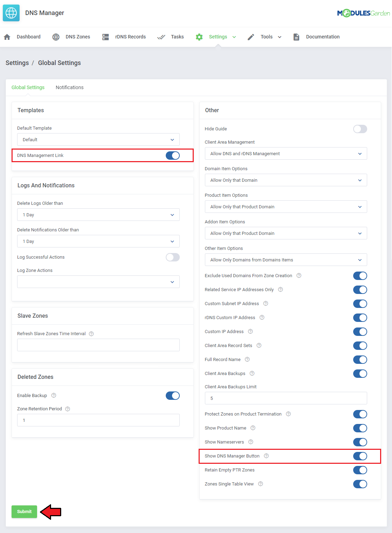Click help icon next to Client Area Record Sets
Screen dimensions: 392x533
coord(259,345)
